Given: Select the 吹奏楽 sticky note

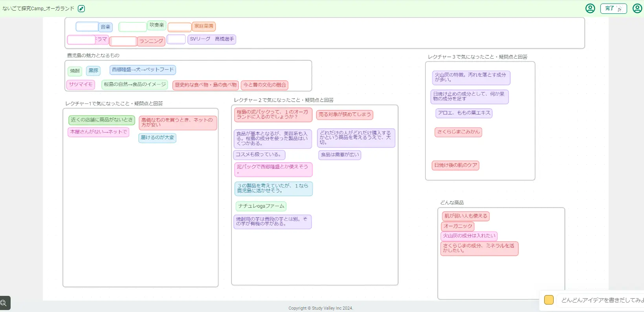Looking at the screenshot, I should 157,25.
